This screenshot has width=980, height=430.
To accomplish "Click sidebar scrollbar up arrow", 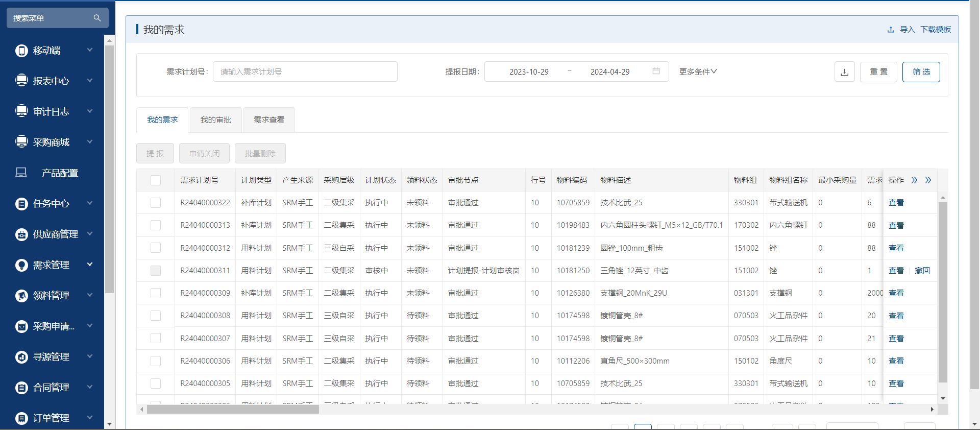I will 109,40.
